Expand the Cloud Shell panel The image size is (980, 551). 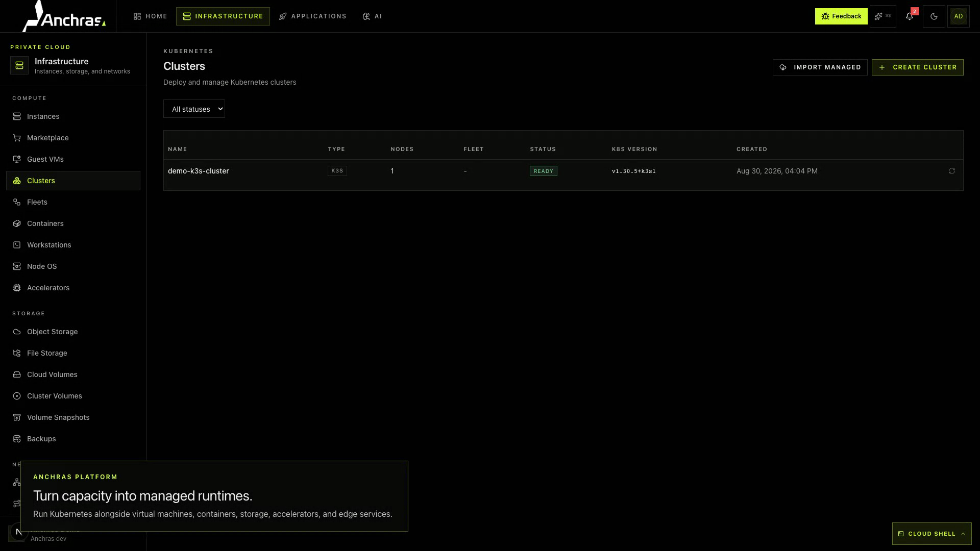point(932,534)
